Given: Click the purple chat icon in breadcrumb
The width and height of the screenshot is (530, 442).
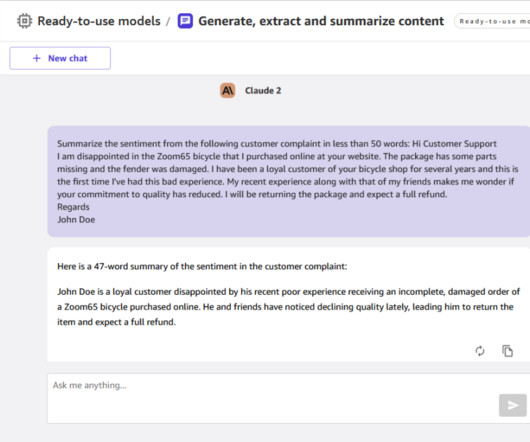Looking at the screenshot, I should click(x=185, y=21).
